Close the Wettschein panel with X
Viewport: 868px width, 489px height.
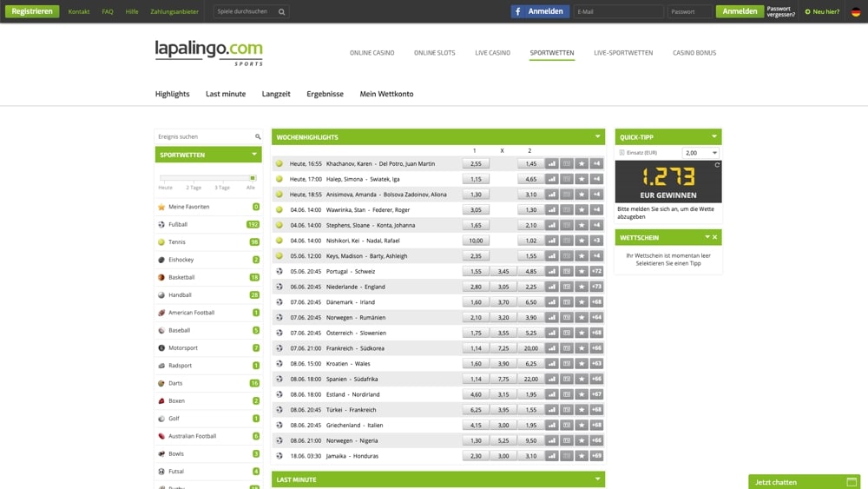pyautogui.click(x=714, y=237)
